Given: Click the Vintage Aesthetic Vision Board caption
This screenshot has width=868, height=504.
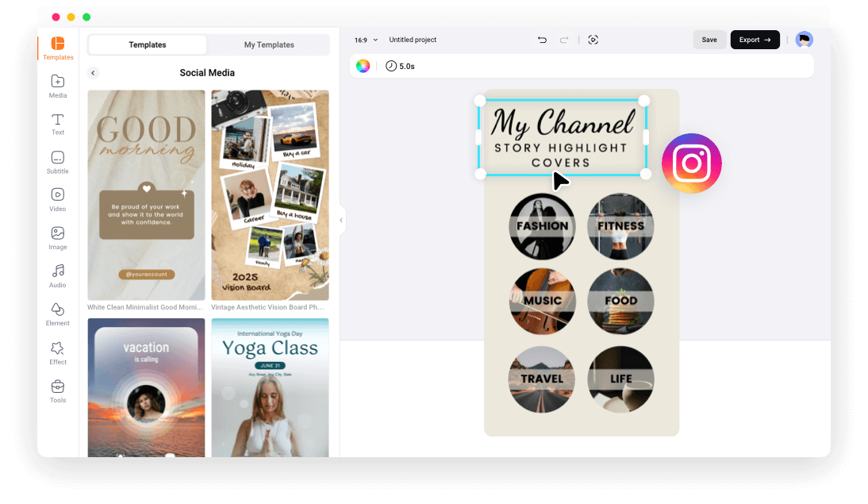Looking at the screenshot, I should pyautogui.click(x=267, y=307).
